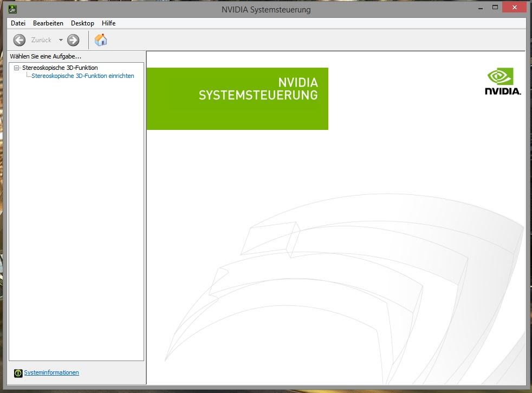This screenshot has height=393, width=532.
Task: Open the Datei menu
Action: (18, 23)
